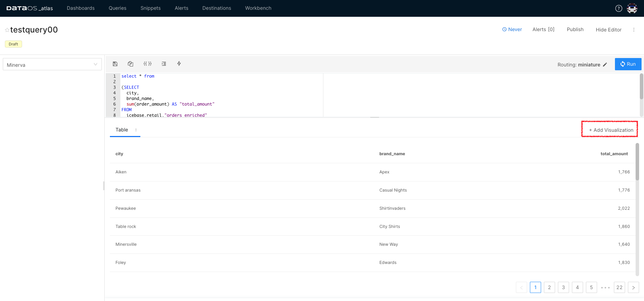Click the Aiken city cell
The height and width of the screenshot is (301, 644).
[121, 172]
